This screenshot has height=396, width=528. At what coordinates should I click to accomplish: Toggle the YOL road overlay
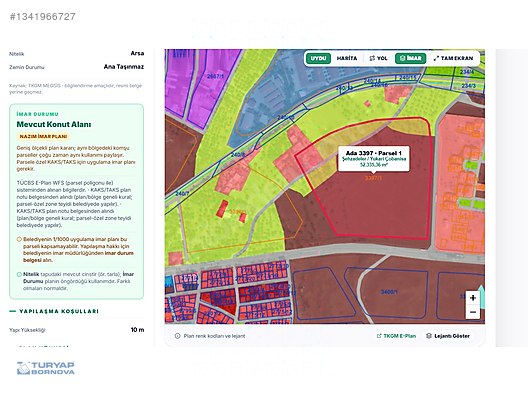point(378,58)
